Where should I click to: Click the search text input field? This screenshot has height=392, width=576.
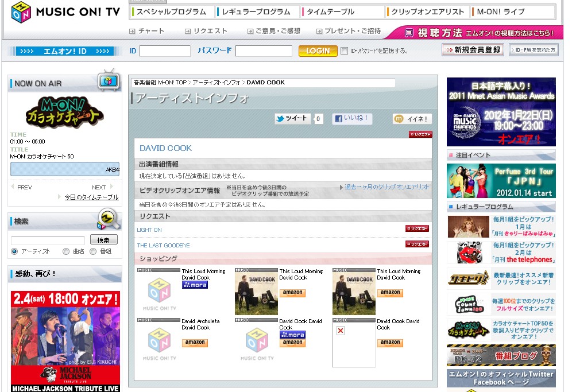click(x=48, y=241)
